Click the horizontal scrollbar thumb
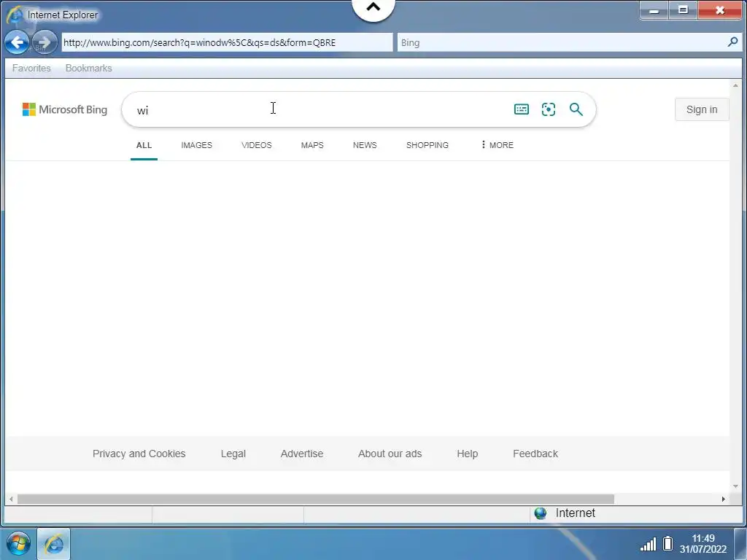The image size is (747, 560). coord(315,499)
